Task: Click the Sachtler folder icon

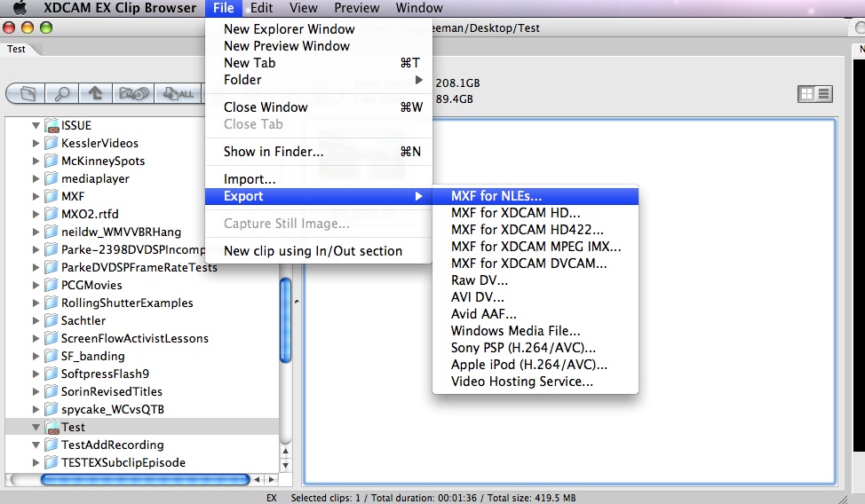Action: [52, 320]
